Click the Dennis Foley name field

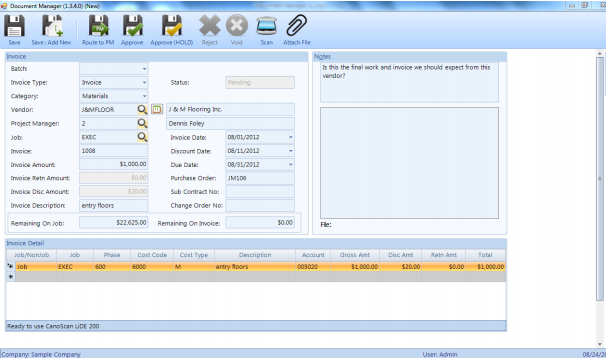click(230, 123)
